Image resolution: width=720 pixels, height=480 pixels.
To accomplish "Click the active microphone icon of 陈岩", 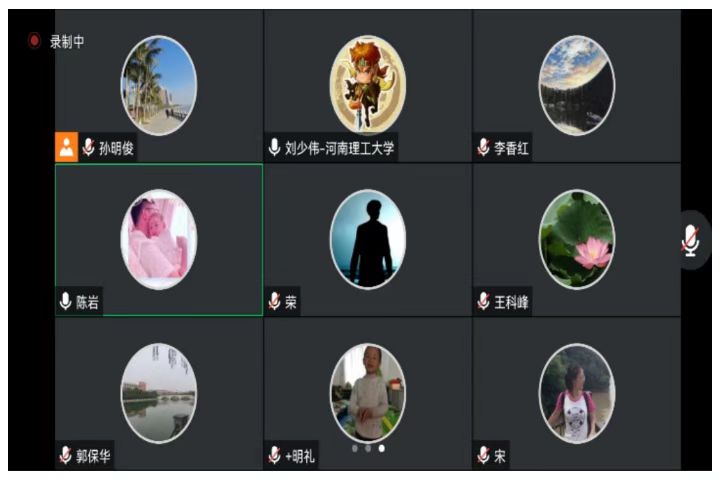I will click(66, 301).
